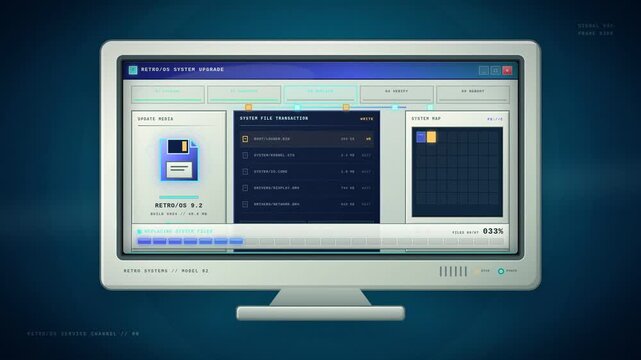
Task: Click the file icon beside DRIVERS/NETWORK.DRV
Action: coord(245,204)
